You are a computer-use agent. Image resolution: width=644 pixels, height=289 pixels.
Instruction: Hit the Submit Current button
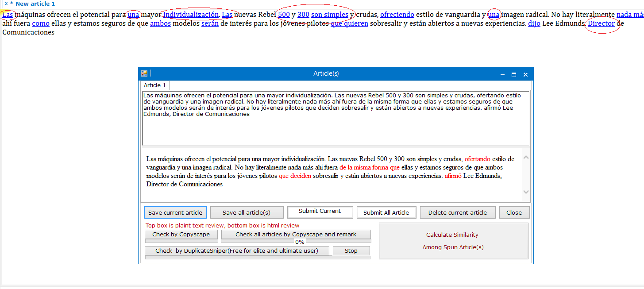[x=320, y=212]
